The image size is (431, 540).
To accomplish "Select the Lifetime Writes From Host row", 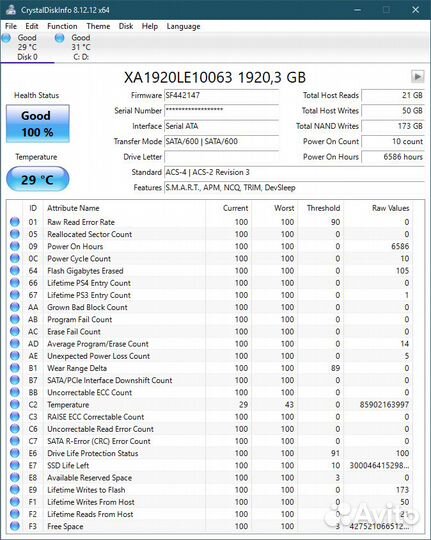I will coord(210,502).
